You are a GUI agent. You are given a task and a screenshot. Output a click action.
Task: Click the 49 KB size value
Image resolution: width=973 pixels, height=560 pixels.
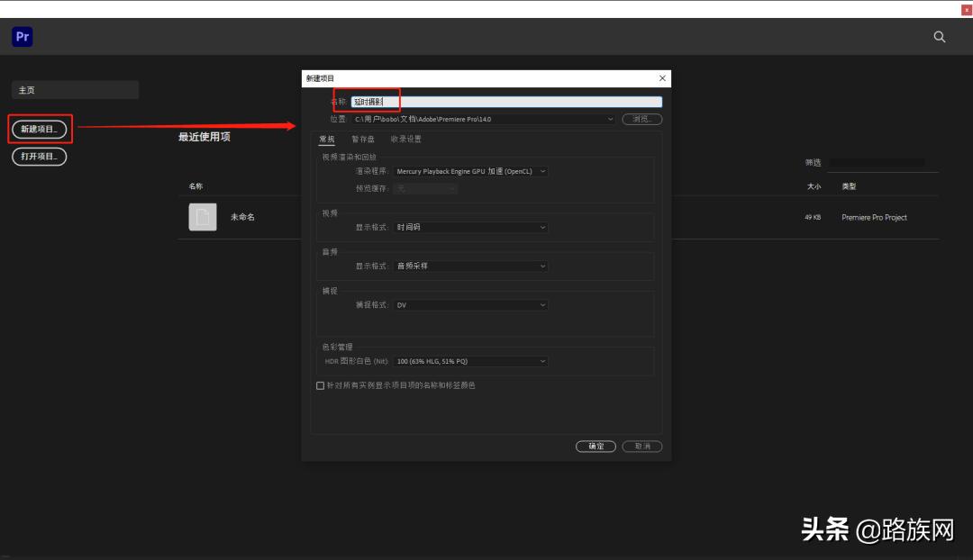[x=813, y=218]
